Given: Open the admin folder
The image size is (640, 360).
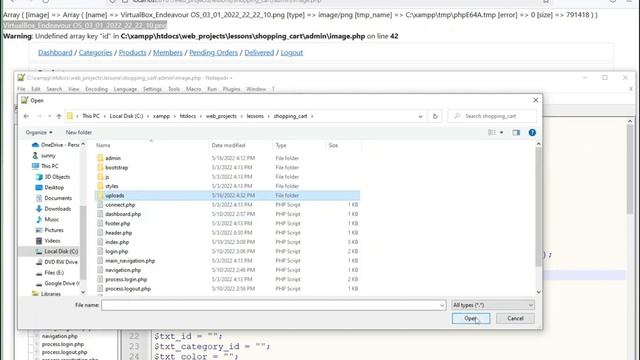Looking at the screenshot, I should [x=113, y=158].
